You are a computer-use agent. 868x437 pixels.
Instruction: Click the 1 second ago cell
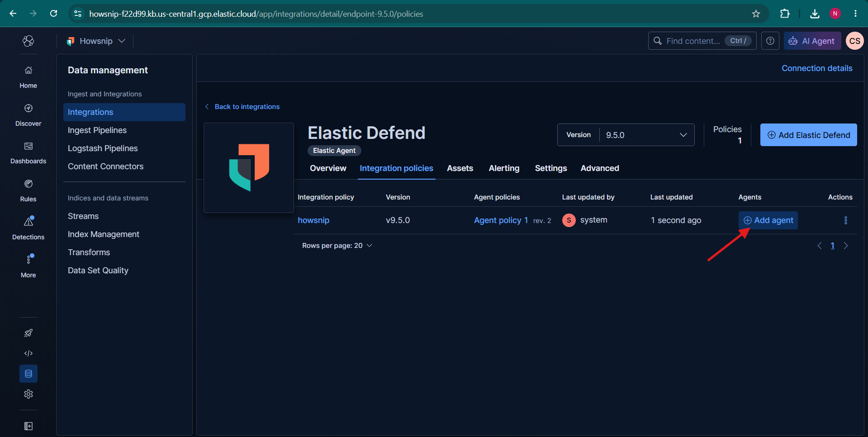676,220
